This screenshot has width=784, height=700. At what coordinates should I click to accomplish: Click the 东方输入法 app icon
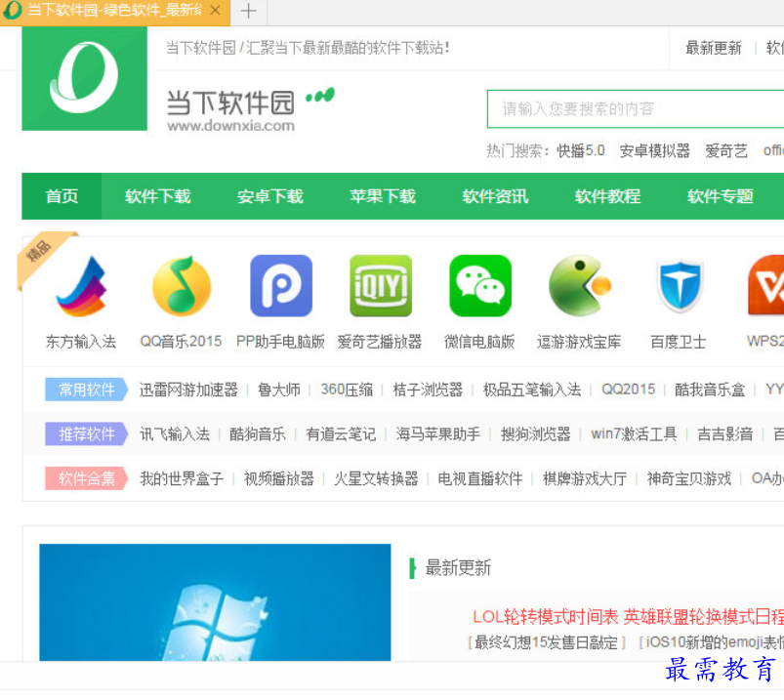coord(81,286)
